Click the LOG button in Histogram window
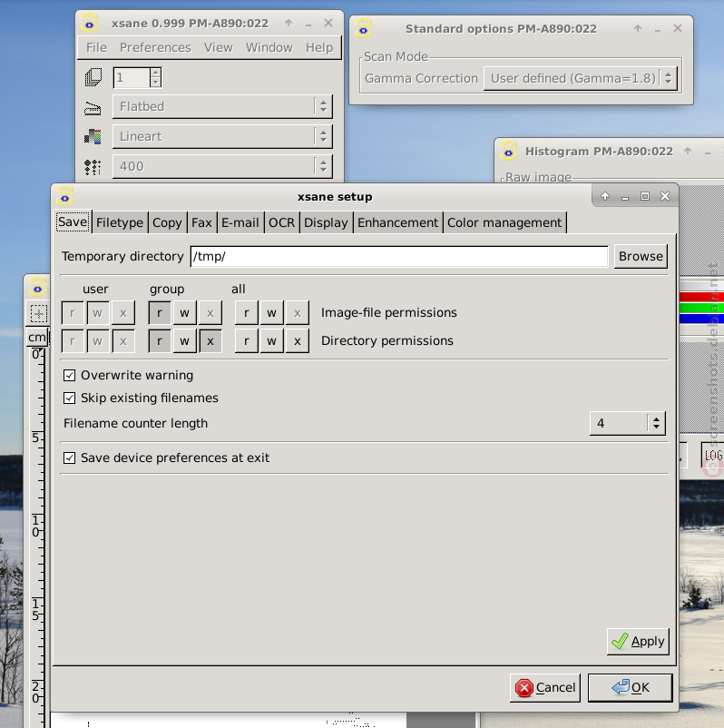 point(713,455)
